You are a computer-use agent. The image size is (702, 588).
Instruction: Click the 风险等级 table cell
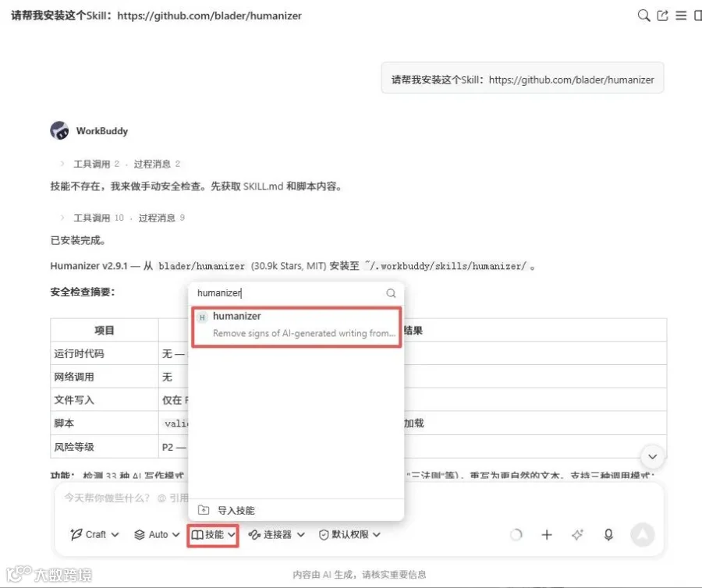point(105,447)
